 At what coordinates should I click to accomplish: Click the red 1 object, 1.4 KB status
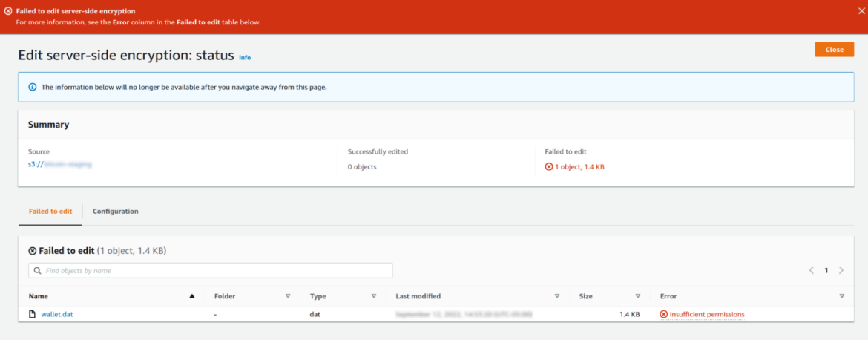click(x=579, y=166)
